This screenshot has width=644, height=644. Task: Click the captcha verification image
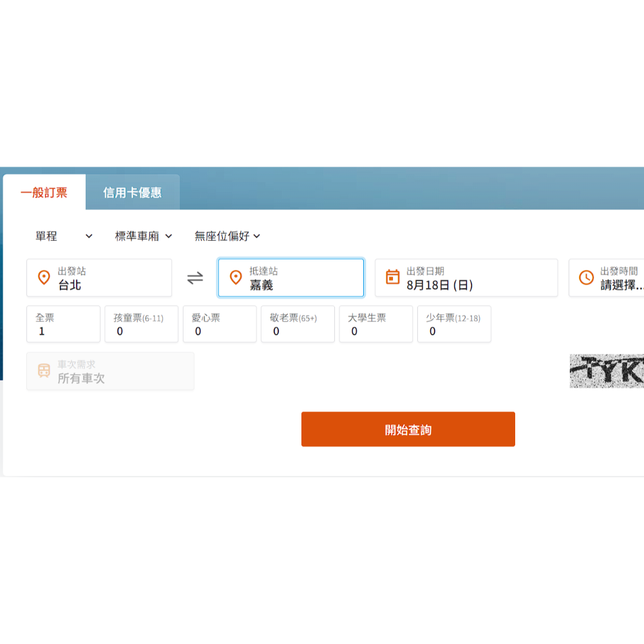point(607,371)
